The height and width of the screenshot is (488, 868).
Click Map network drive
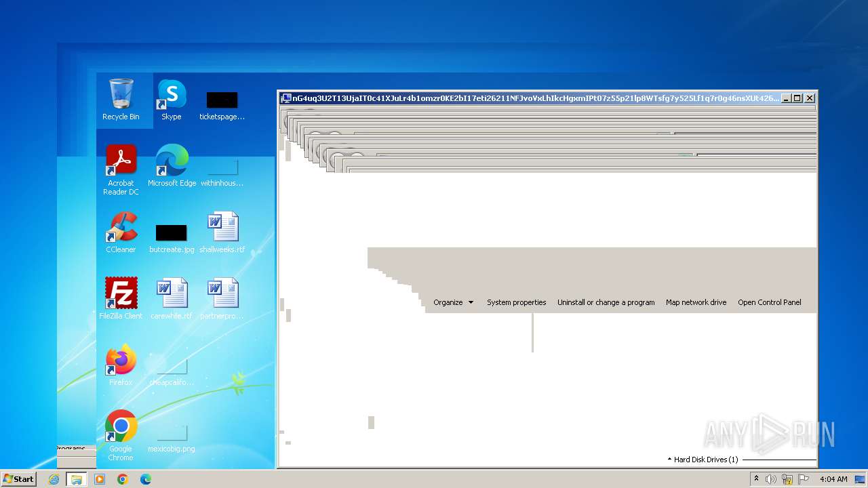click(x=696, y=302)
